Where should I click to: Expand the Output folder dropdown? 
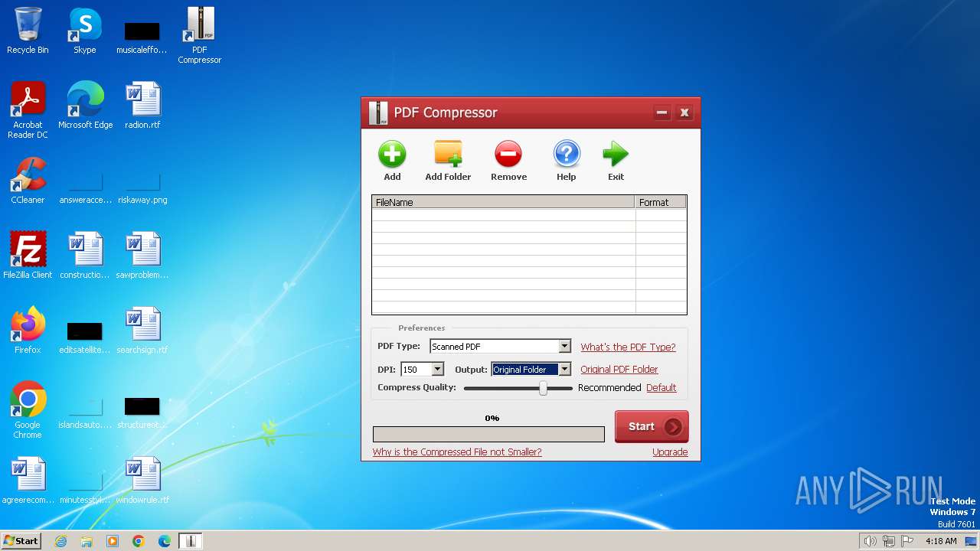click(564, 370)
